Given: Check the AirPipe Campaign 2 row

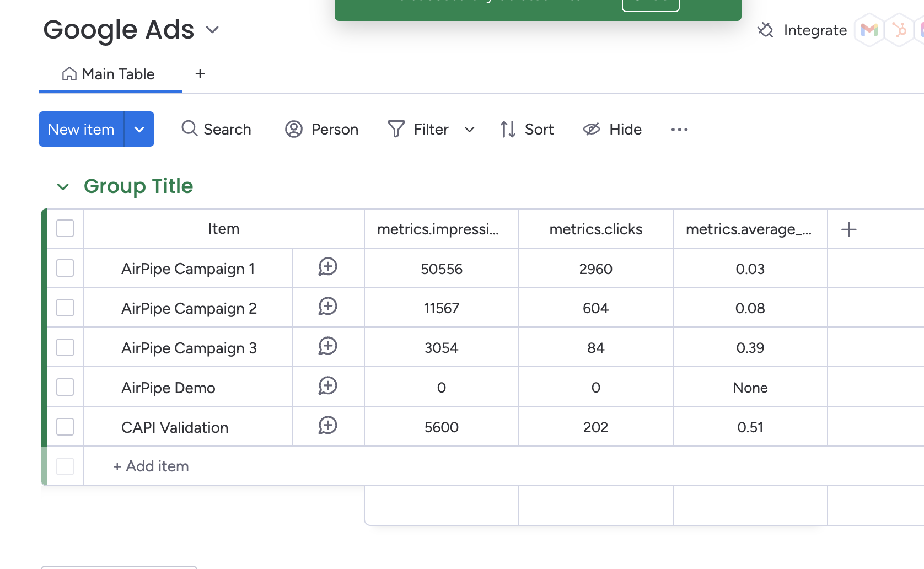Looking at the screenshot, I should pos(65,308).
